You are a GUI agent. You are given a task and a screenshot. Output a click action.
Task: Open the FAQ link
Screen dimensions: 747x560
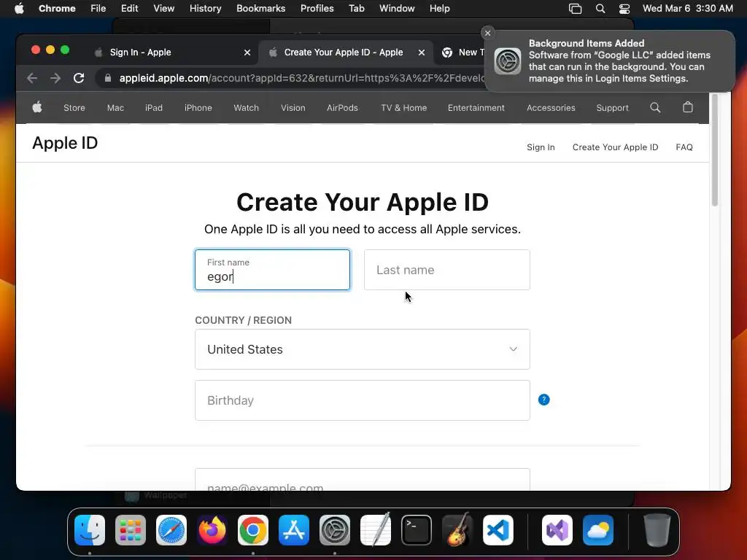[684, 147]
